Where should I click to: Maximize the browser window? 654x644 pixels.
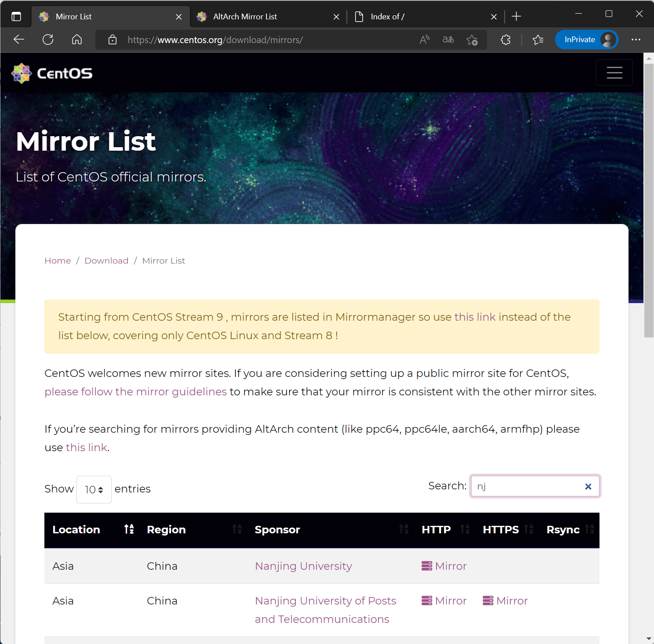609,14
